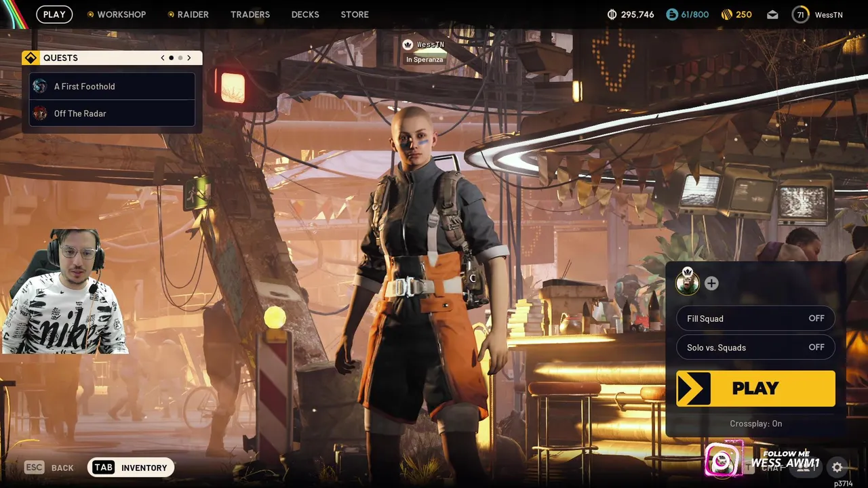Open INVENTORY with the TAB button
Viewport: 868px width, 488px height.
pos(131,468)
